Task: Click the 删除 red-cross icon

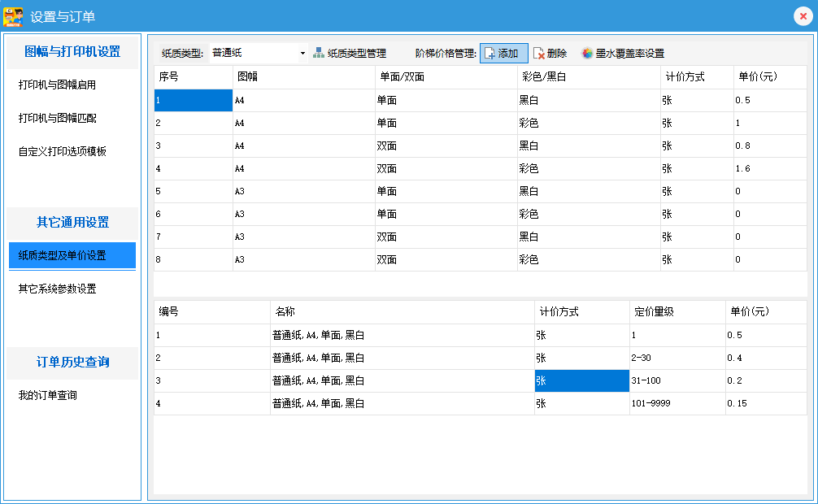Action: coord(539,54)
